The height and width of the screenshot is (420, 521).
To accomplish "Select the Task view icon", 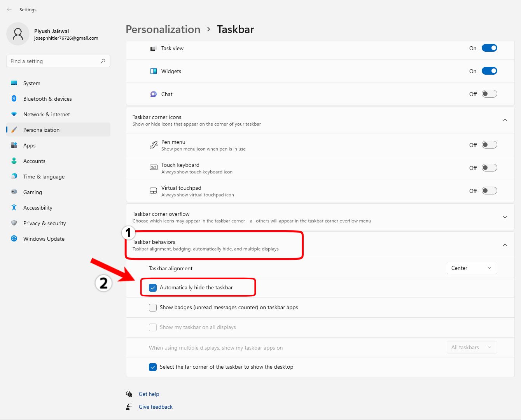I will point(153,48).
